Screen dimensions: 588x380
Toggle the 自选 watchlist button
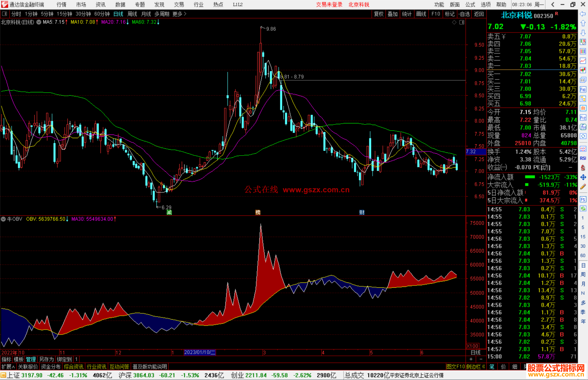coord(464,14)
